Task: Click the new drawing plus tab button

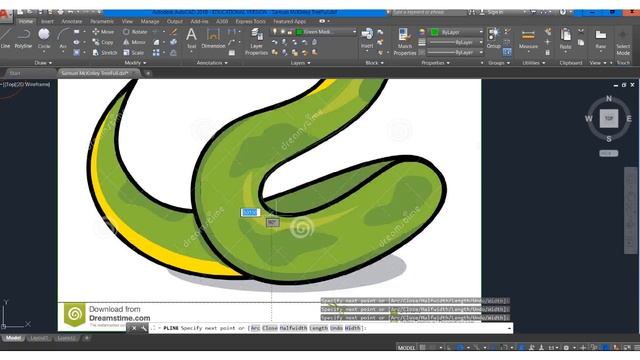Action: coord(148,73)
